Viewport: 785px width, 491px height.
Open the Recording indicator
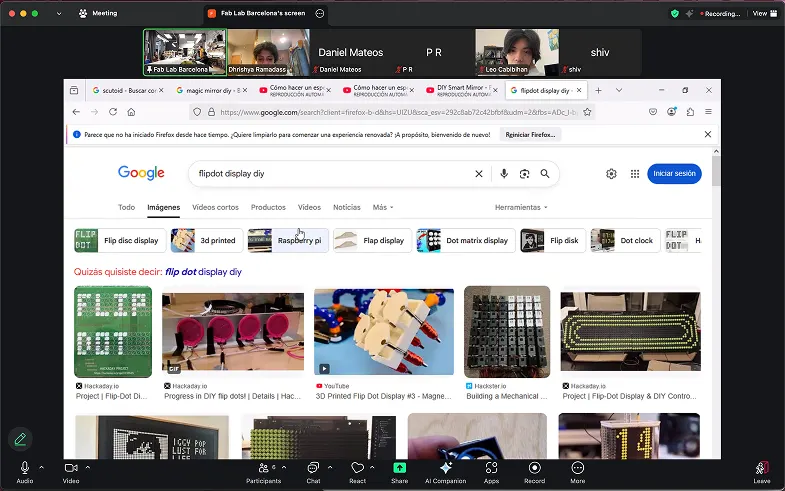pyautogui.click(x=720, y=14)
